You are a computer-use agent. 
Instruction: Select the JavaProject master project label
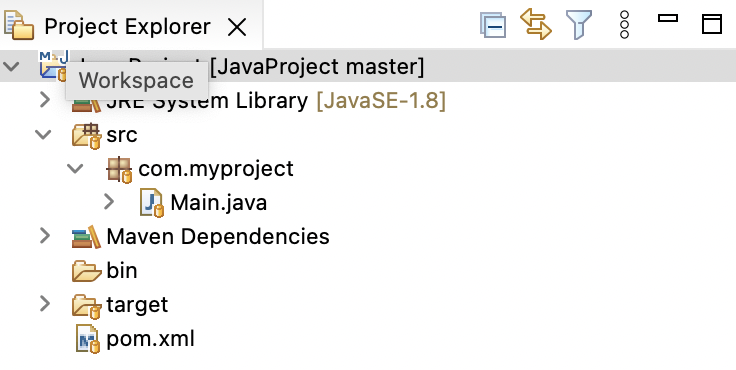click(317, 66)
